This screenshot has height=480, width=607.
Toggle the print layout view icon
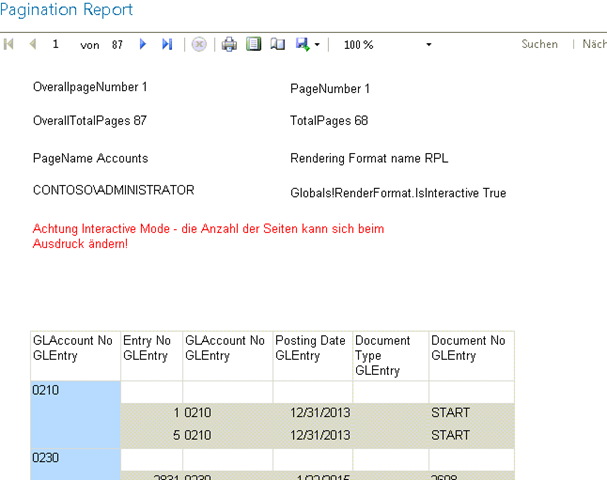[x=254, y=45]
